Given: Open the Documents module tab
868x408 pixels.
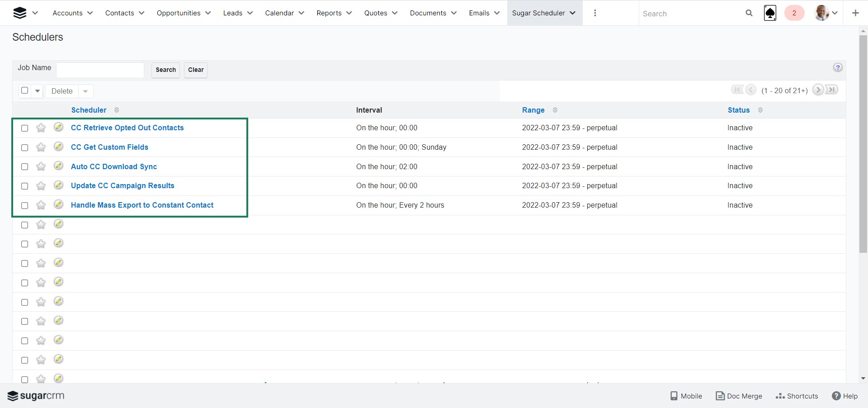Looking at the screenshot, I should point(428,13).
